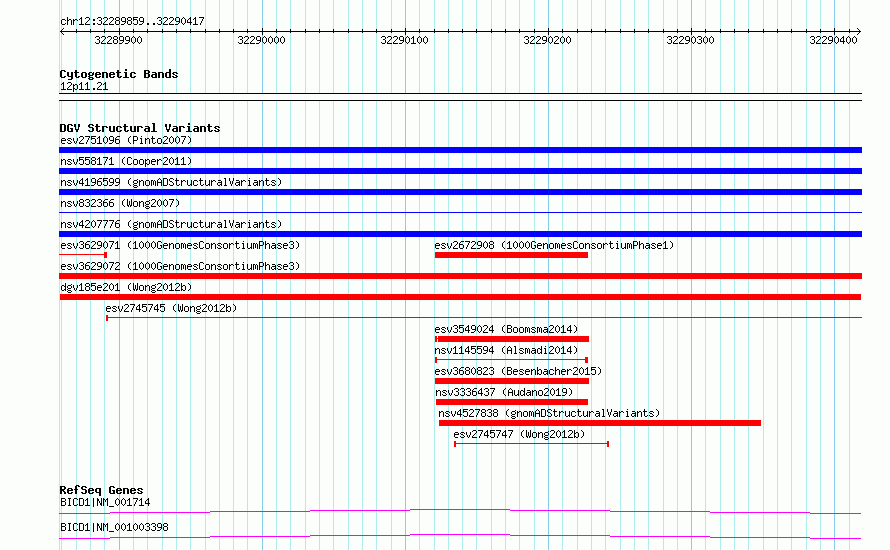890x550 pixels.
Task: Open the esv3549024 (Boomsma2014) label
Action: pyautogui.click(x=506, y=329)
